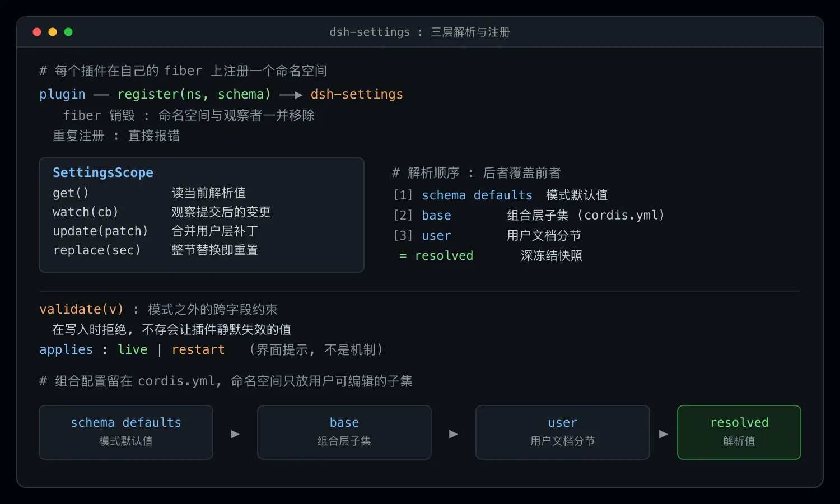Click the red close window button

[x=37, y=32]
